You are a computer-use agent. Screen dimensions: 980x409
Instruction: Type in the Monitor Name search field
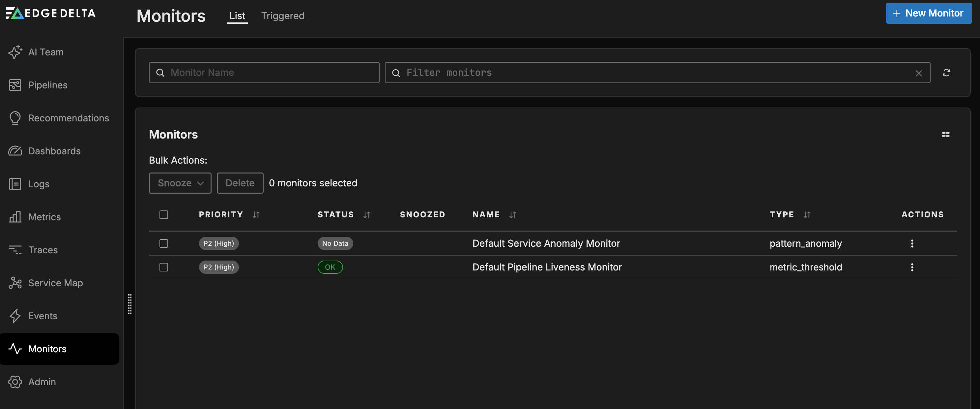(264, 72)
